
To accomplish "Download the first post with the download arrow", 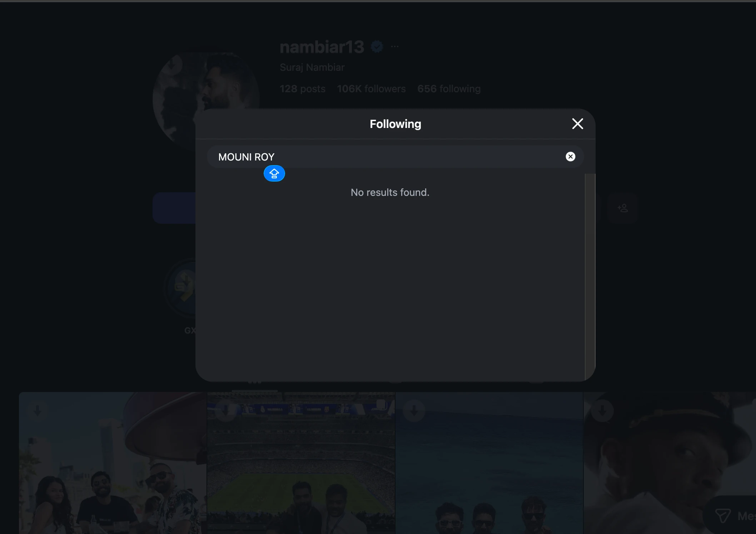I will 38,411.
